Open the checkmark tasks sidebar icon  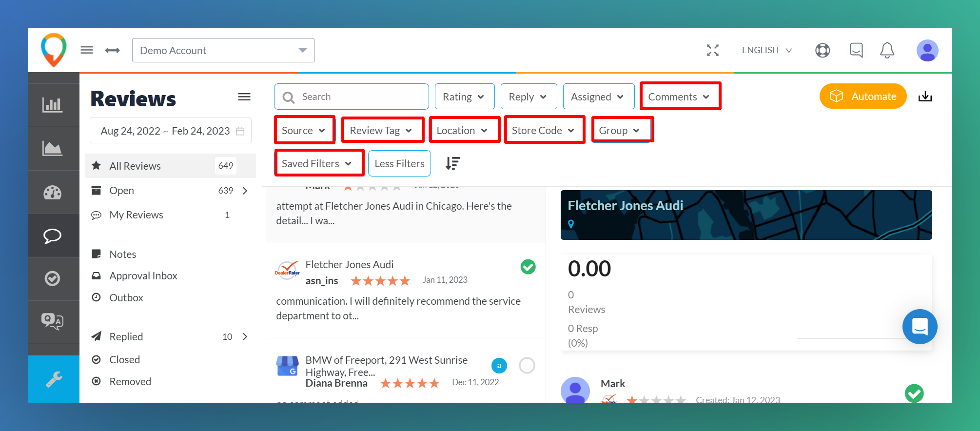coord(53,278)
